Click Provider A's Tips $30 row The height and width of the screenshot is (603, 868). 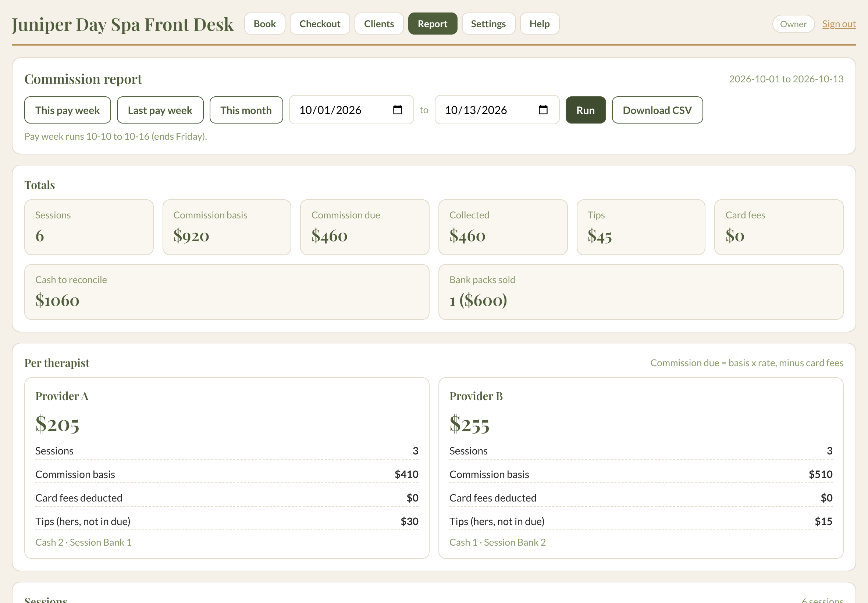pos(227,521)
